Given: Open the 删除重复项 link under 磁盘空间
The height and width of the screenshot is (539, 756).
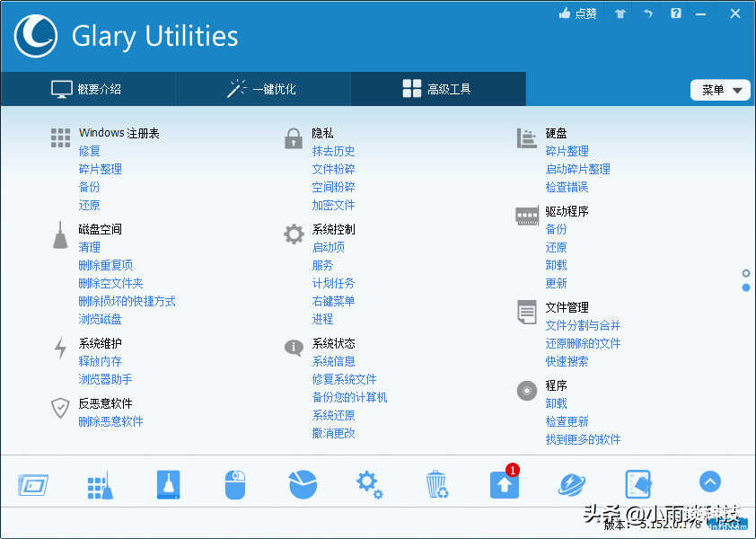Looking at the screenshot, I should (x=105, y=265).
